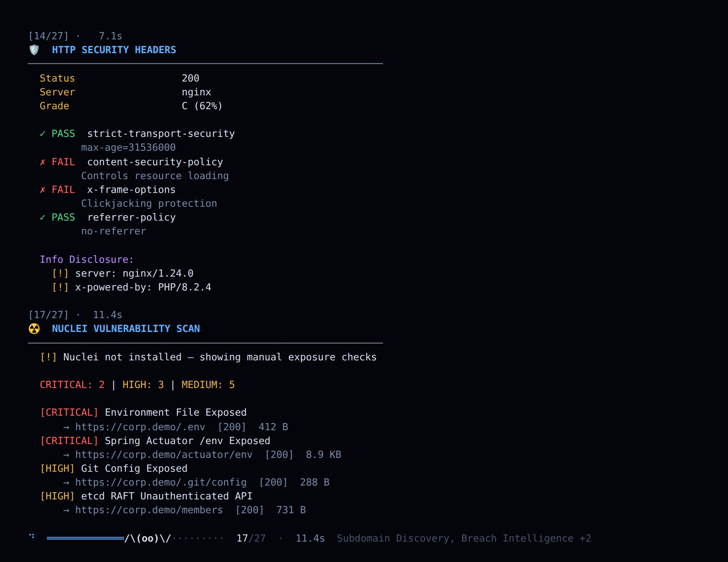
Task: Click the Info Disclosure: label
Action: pos(87,260)
